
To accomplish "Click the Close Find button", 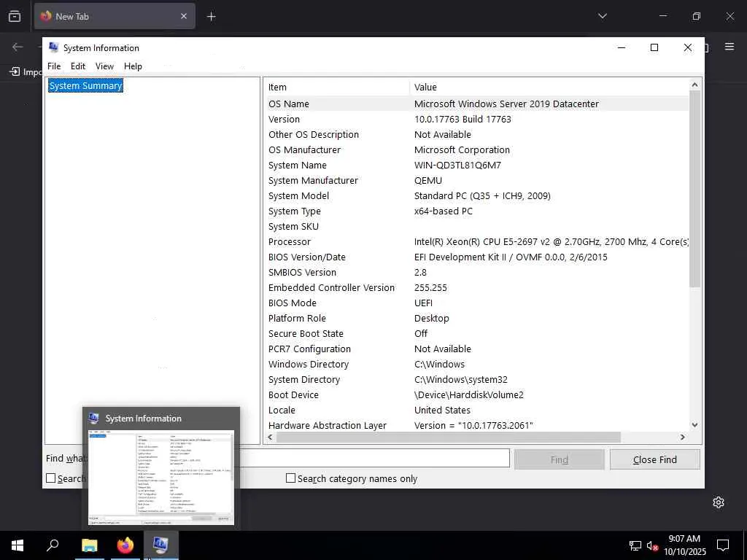I will point(655,459).
